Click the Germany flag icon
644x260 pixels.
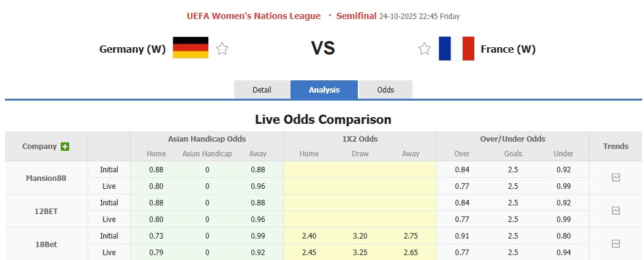(191, 48)
